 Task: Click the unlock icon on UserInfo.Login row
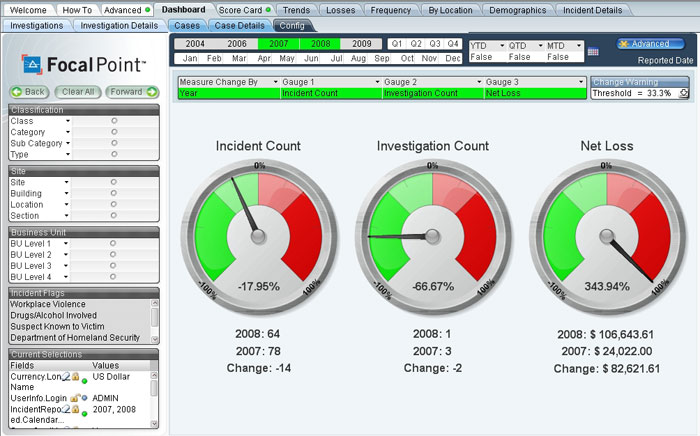(x=74, y=397)
